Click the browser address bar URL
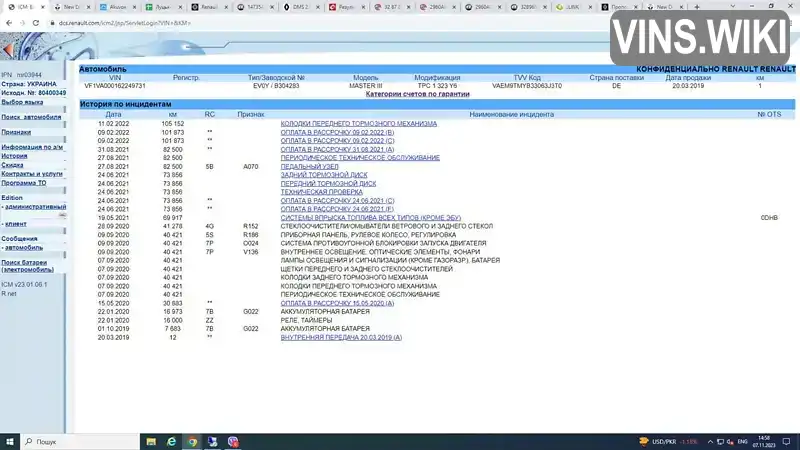Viewport: 800px width, 450px height. coord(124,23)
